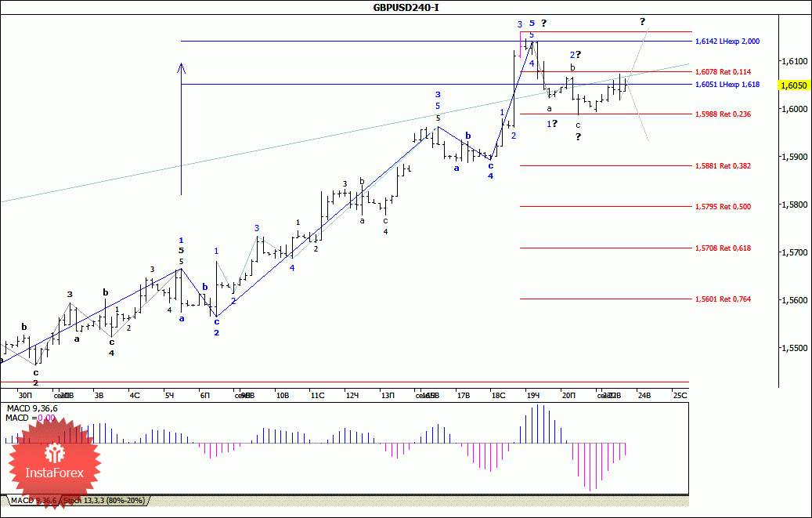
Task: Click the 30П date label
Action: click(24, 396)
